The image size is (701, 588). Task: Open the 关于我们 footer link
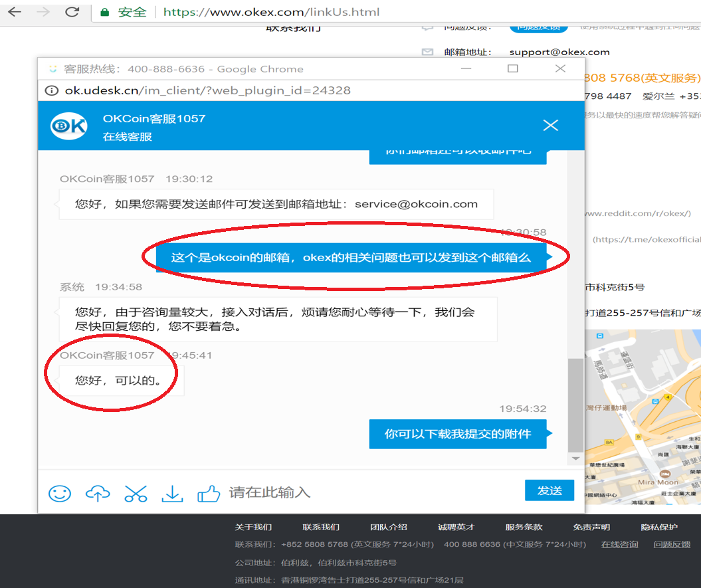pos(253,527)
